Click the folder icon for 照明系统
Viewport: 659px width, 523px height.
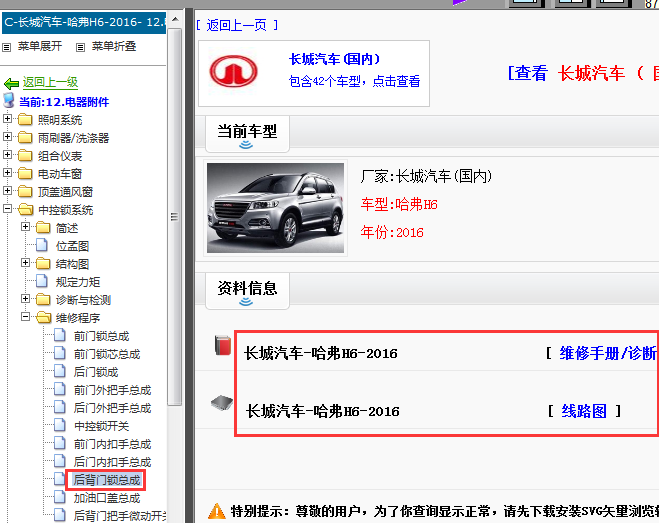[x=25, y=119]
